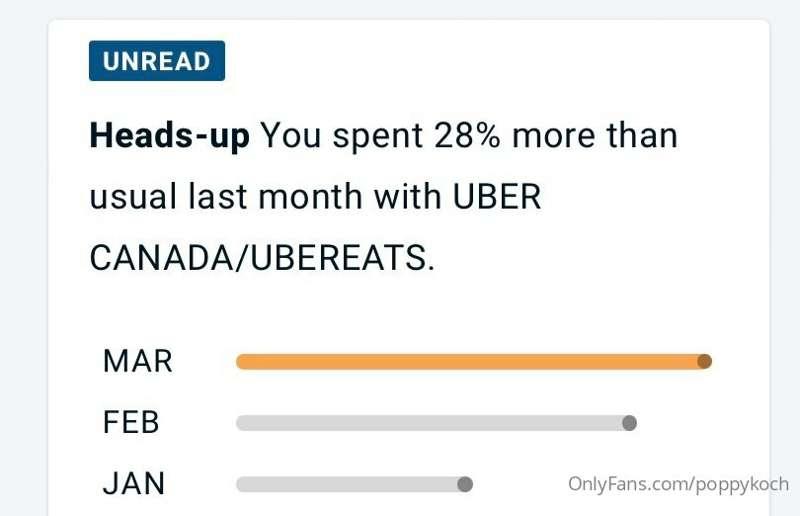Open the OnlyFans.com watermark link
This screenshot has height=516, width=800.
[x=679, y=484]
